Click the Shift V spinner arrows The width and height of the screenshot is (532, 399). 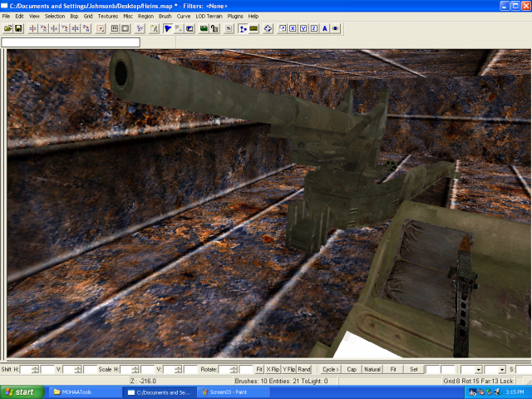78,369
